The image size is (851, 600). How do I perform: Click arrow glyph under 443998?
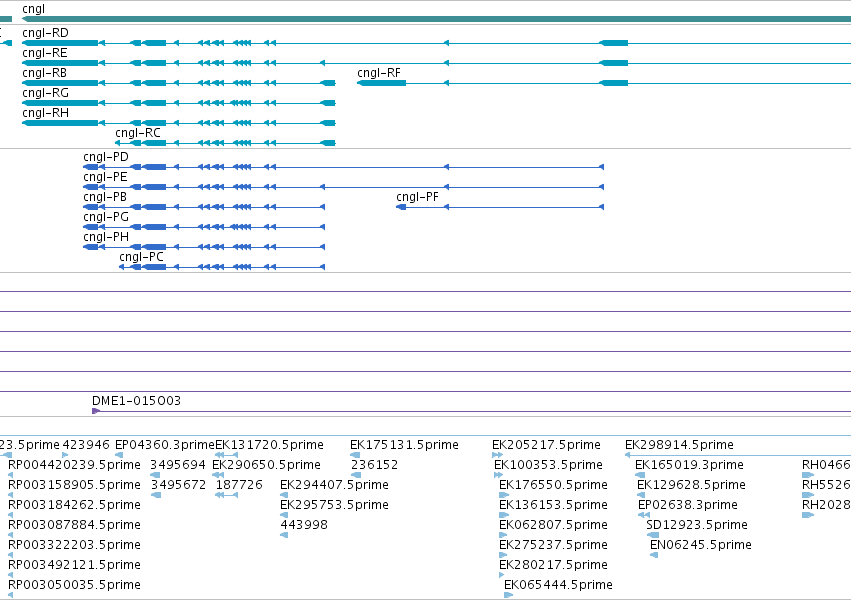[284, 535]
